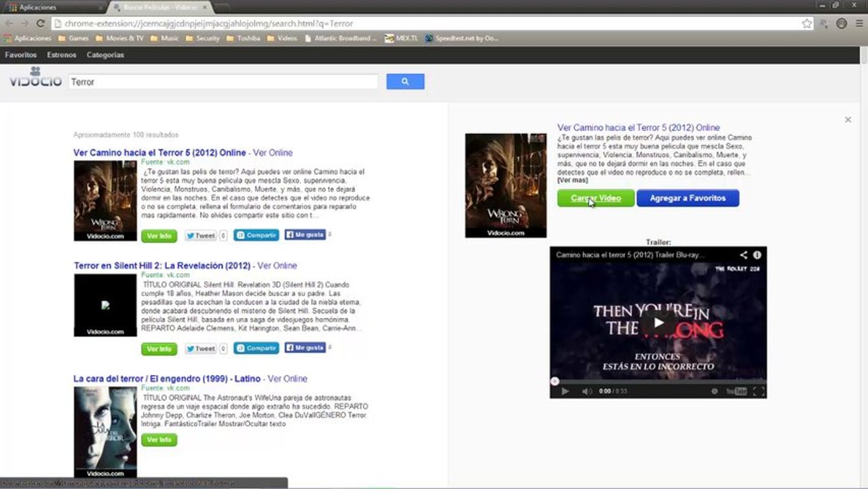Click Compartir for Silent Hill 2

[257, 348]
